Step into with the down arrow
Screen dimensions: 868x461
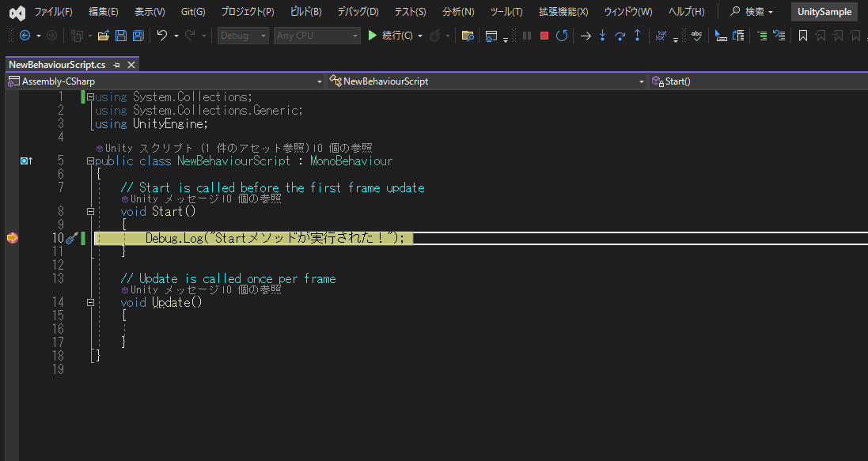pyautogui.click(x=602, y=36)
